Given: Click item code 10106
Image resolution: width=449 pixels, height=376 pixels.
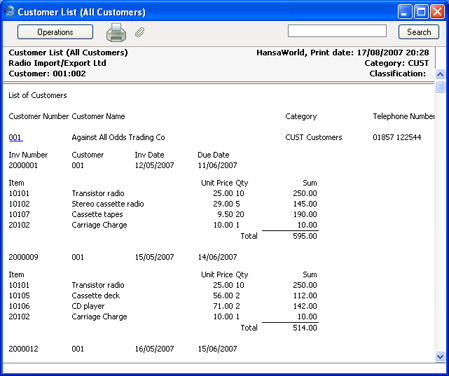Looking at the screenshot, I should (x=19, y=306).
